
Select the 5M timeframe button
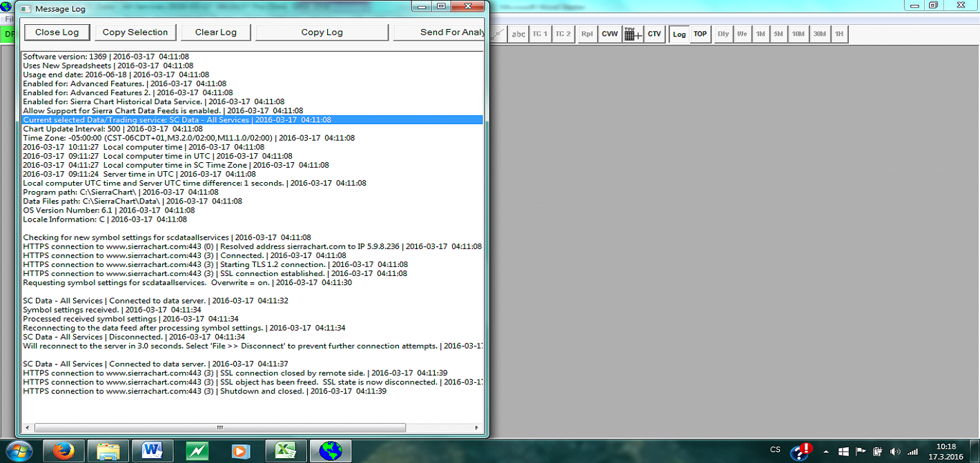pos(778,34)
